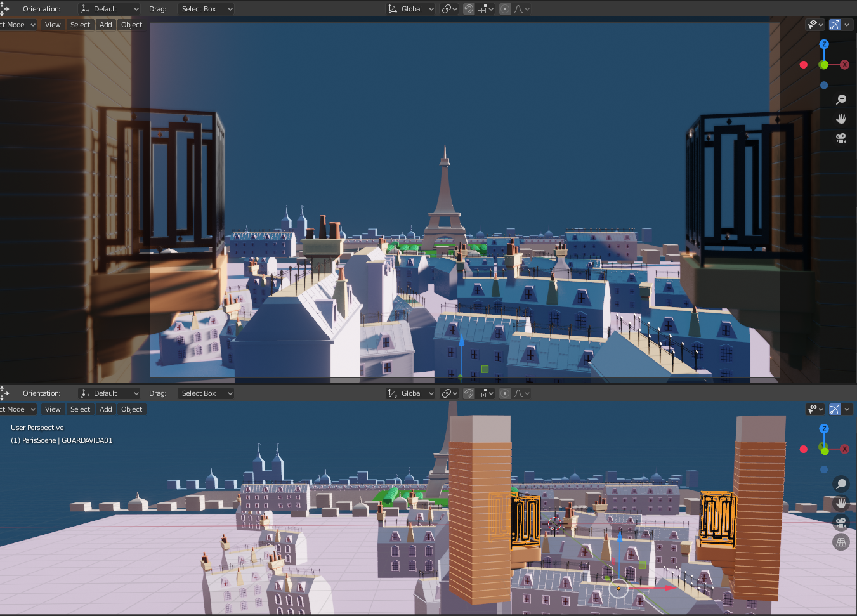This screenshot has height=616, width=857.
Task: Toggle proportional editing in bottom viewport
Action: click(x=505, y=393)
